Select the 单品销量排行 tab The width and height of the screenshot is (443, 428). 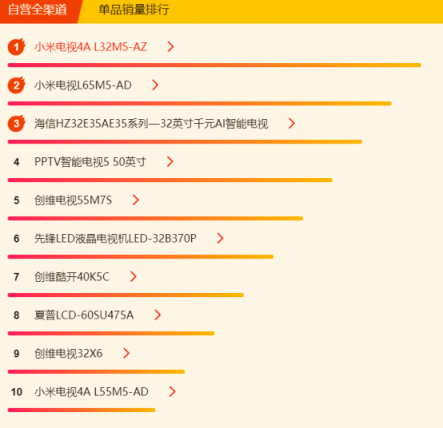tap(134, 10)
